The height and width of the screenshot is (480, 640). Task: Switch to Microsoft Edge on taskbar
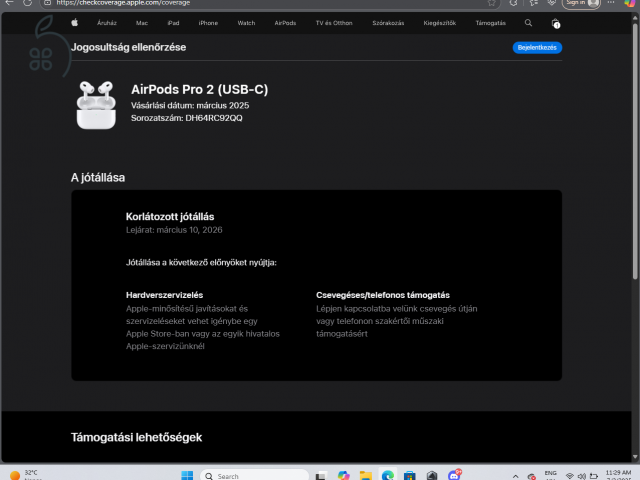pyautogui.click(x=388, y=476)
